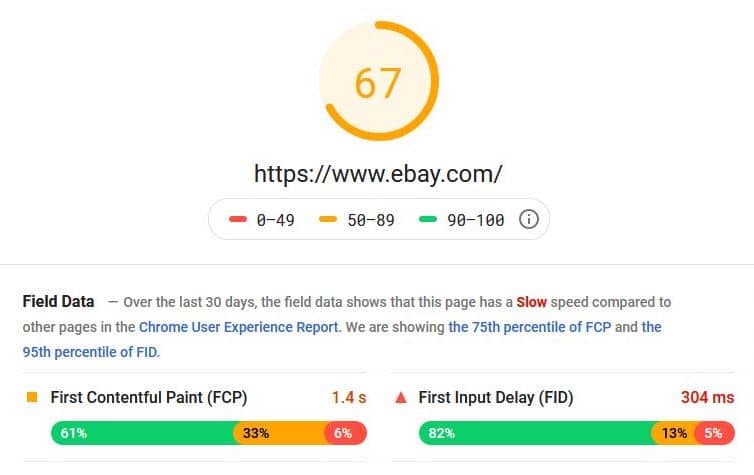Open the Chrome User Experience Report link
The image size is (754, 475).
pyautogui.click(x=239, y=327)
